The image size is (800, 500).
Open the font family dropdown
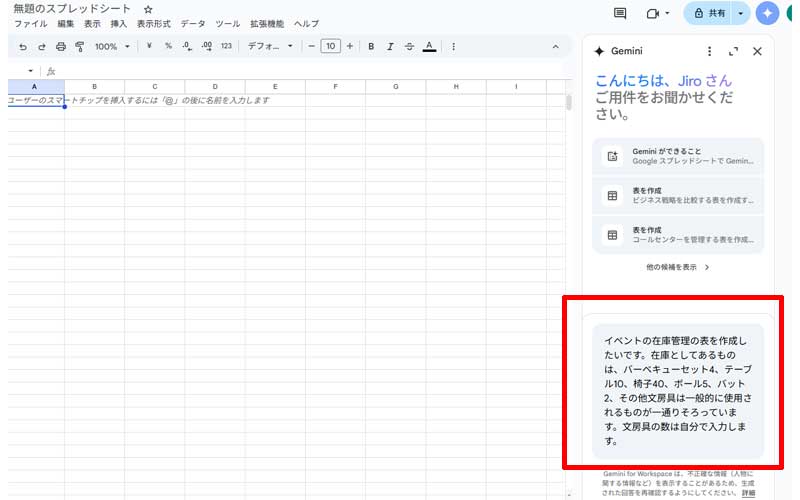click(x=270, y=46)
